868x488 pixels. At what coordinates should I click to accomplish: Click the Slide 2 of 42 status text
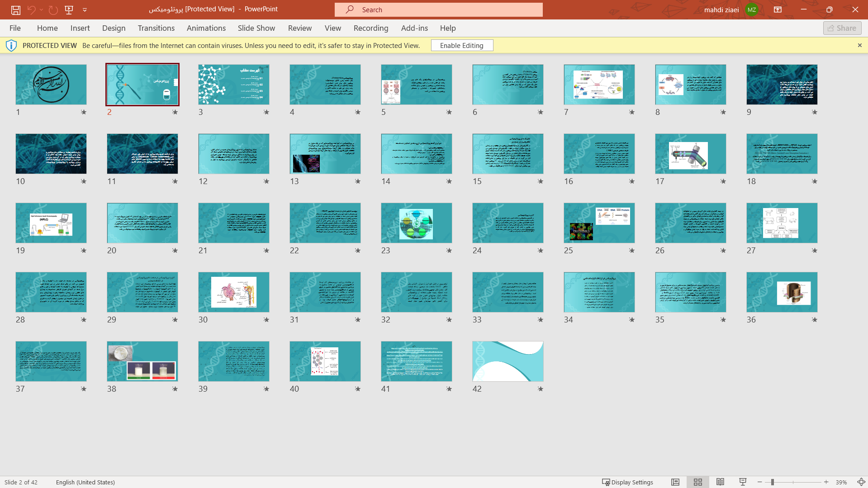coord(21,482)
